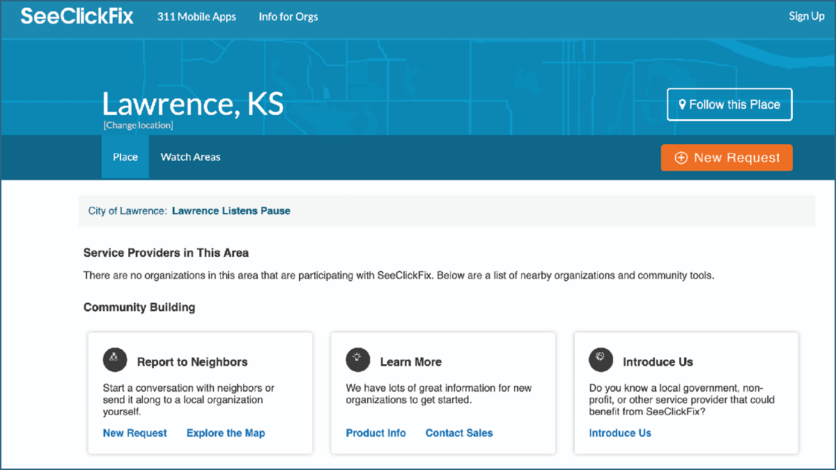Click the orange New Request button

coord(727,158)
